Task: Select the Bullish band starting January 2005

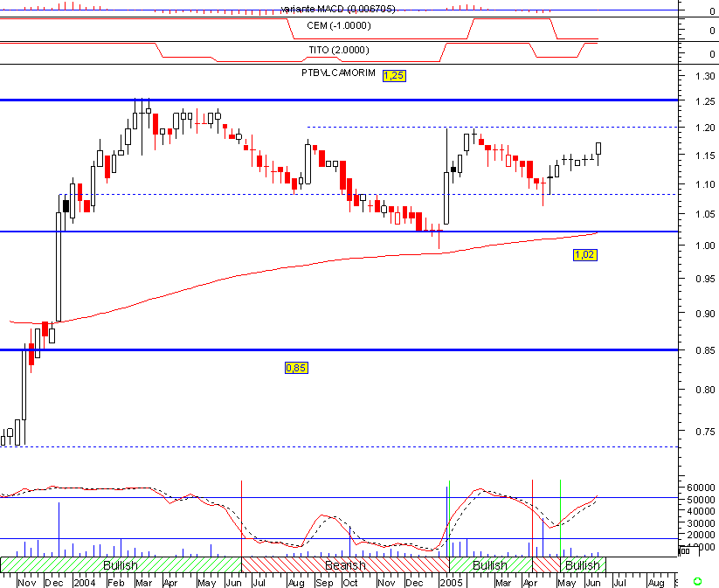Action: coord(491,564)
